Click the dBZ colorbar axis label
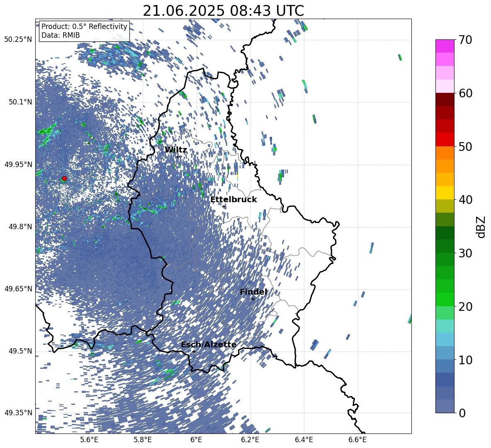 pos(481,227)
